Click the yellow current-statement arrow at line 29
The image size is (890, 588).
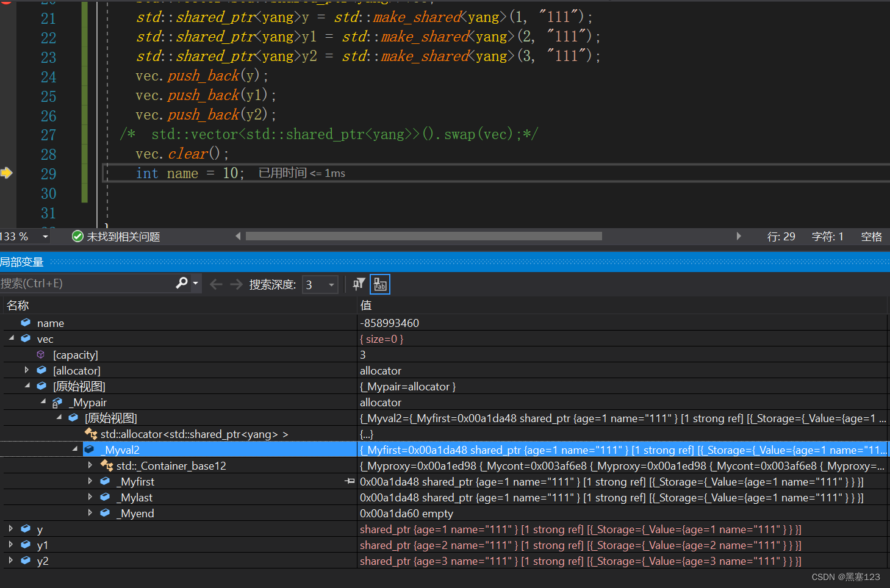point(7,173)
